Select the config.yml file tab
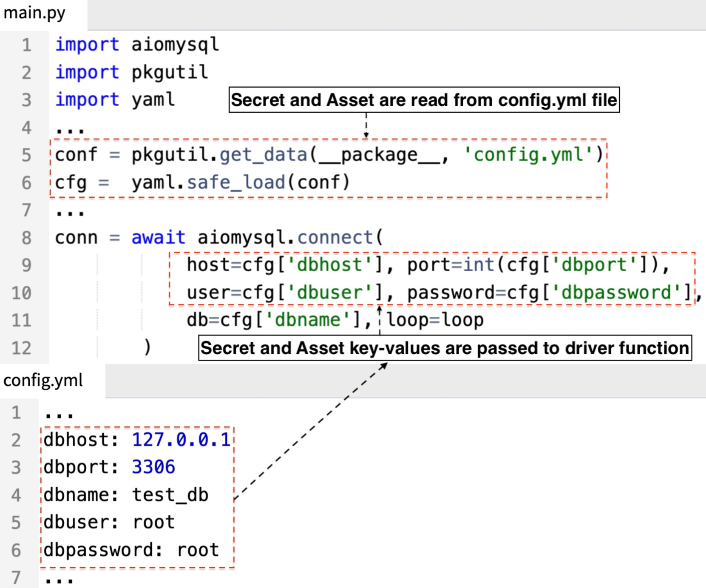 tap(43, 380)
